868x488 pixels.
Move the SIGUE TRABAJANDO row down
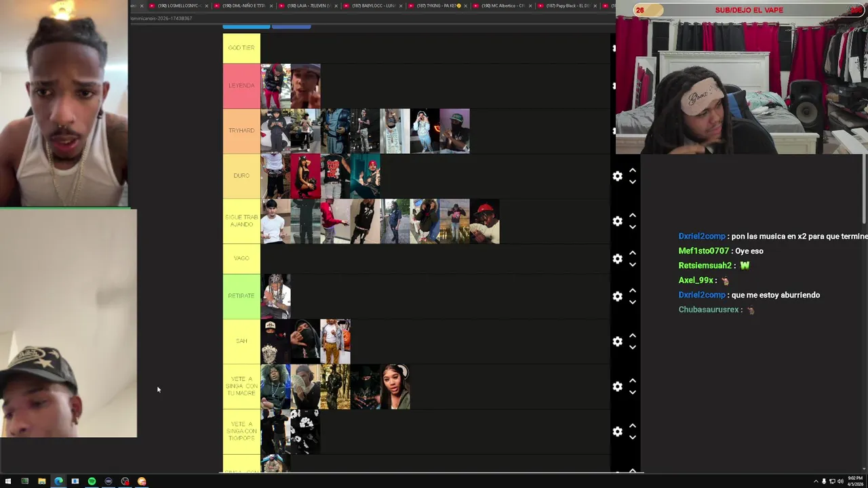tap(633, 227)
